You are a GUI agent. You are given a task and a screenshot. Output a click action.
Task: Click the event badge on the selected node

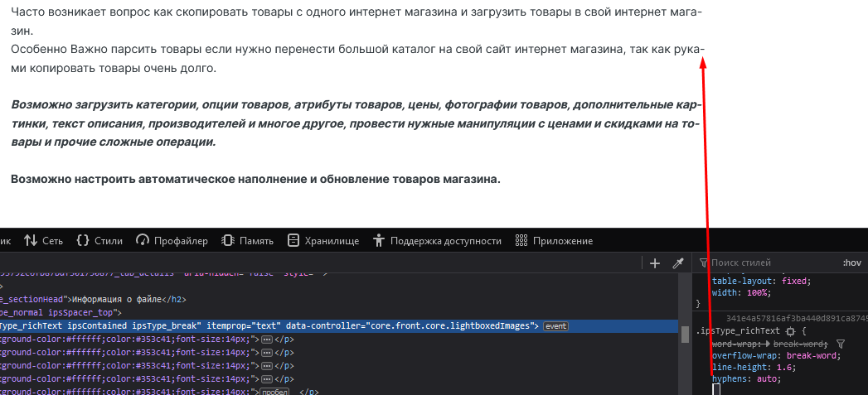(x=555, y=326)
